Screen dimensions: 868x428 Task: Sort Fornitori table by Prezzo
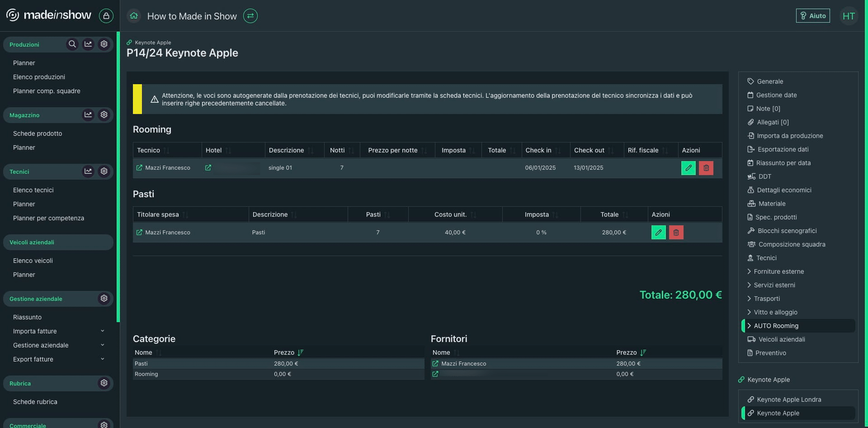pos(643,352)
